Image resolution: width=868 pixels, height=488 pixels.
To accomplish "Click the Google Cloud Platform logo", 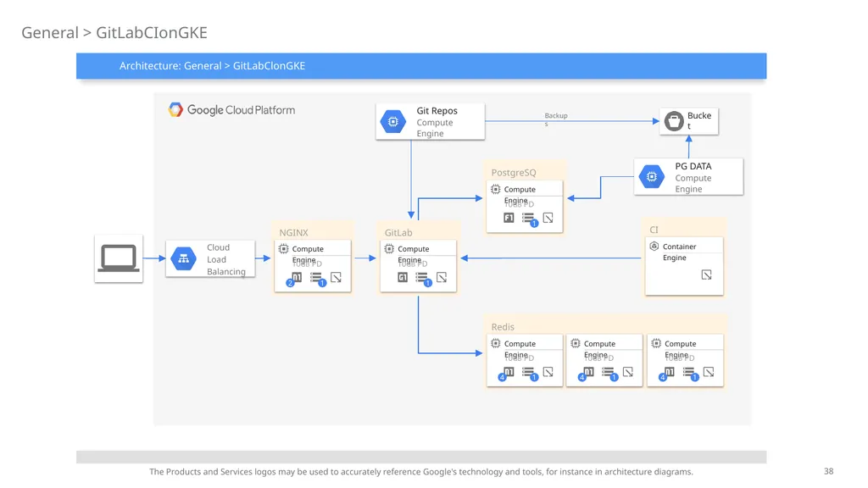I will click(175, 109).
